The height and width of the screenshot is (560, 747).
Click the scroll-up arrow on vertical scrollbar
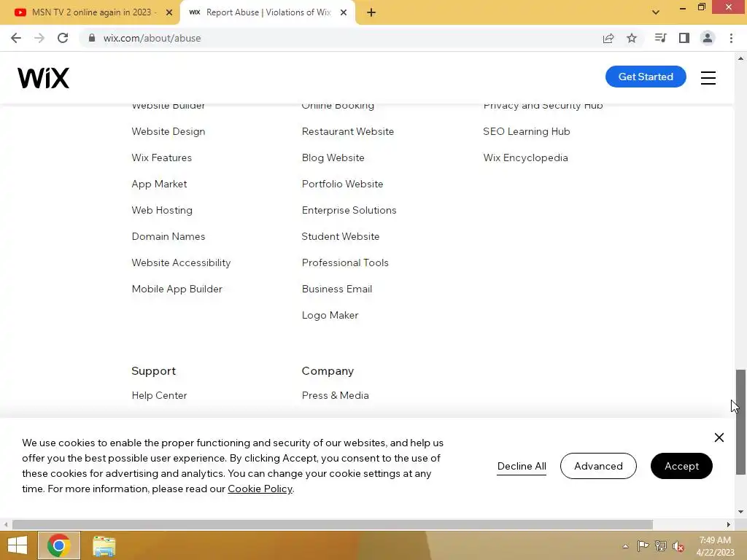pos(740,58)
